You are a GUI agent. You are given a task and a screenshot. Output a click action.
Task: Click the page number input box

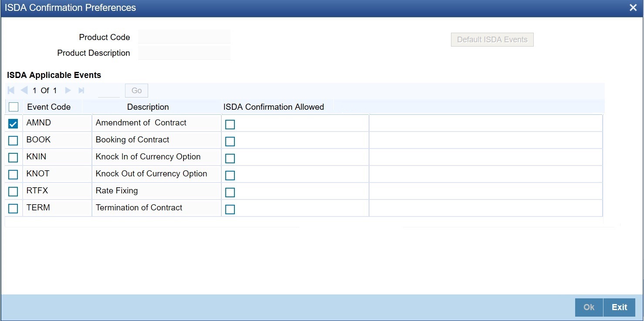point(109,91)
